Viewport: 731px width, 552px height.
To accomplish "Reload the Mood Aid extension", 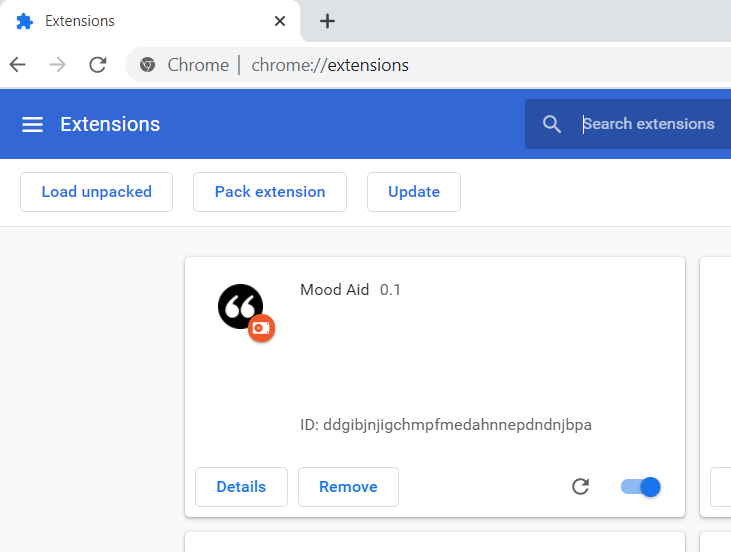I will pos(580,487).
